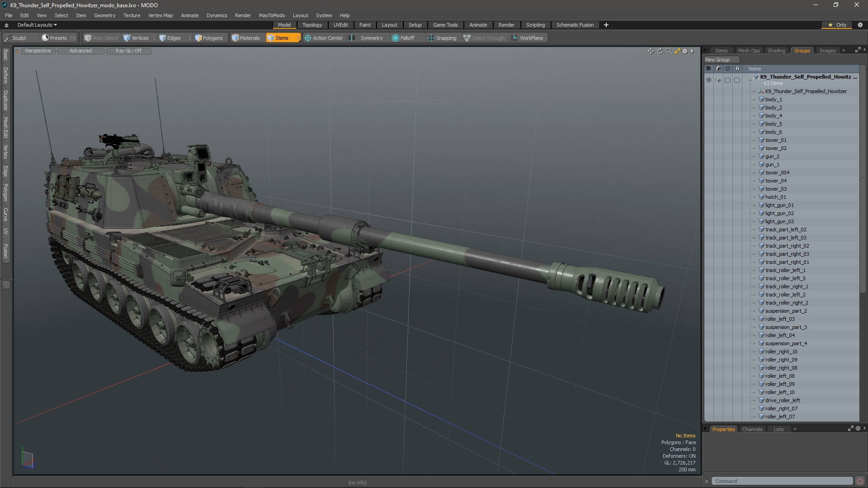
Task: Click the Ray GL: Off button
Action: [x=128, y=51]
